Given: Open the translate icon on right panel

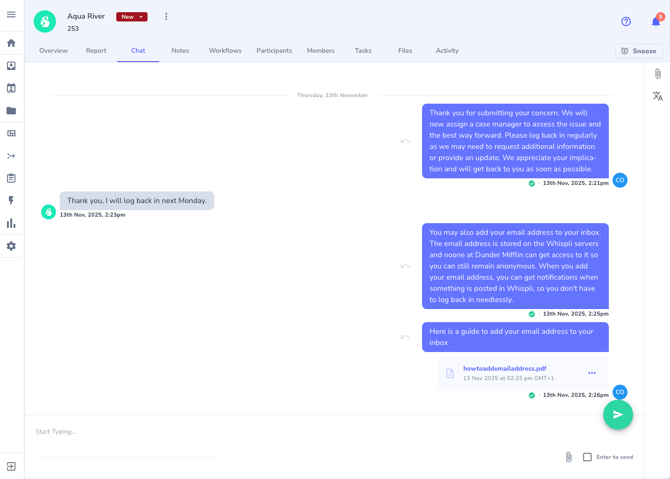Looking at the screenshot, I should tap(657, 97).
